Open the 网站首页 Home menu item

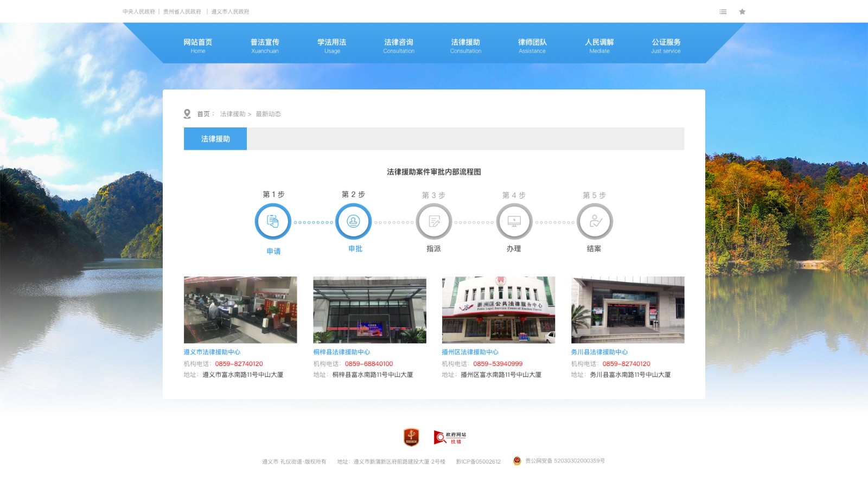[x=198, y=46]
